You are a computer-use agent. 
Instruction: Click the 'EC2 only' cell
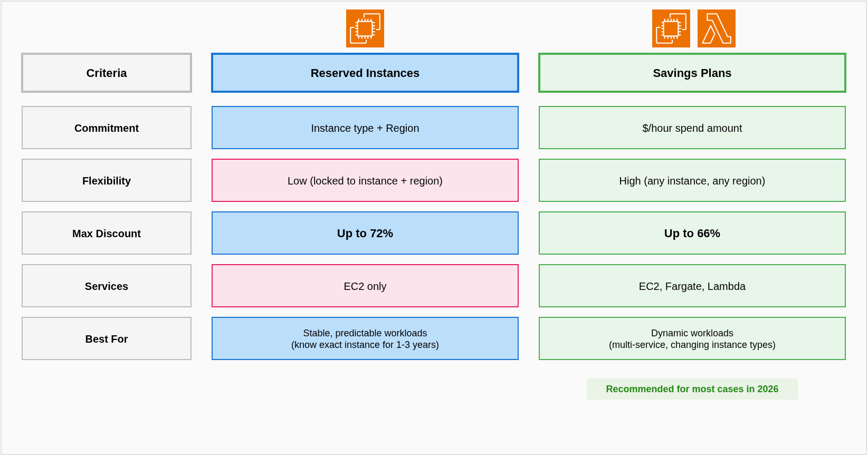365,286
